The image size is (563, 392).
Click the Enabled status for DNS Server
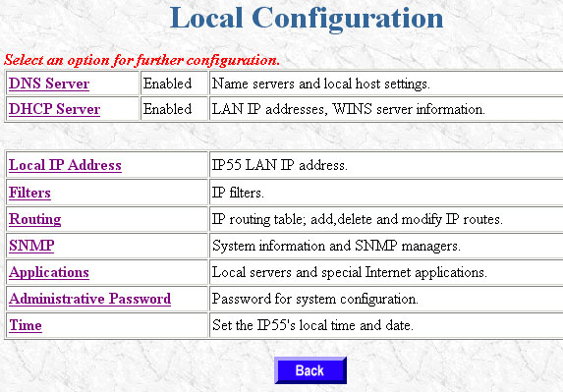[167, 84]
